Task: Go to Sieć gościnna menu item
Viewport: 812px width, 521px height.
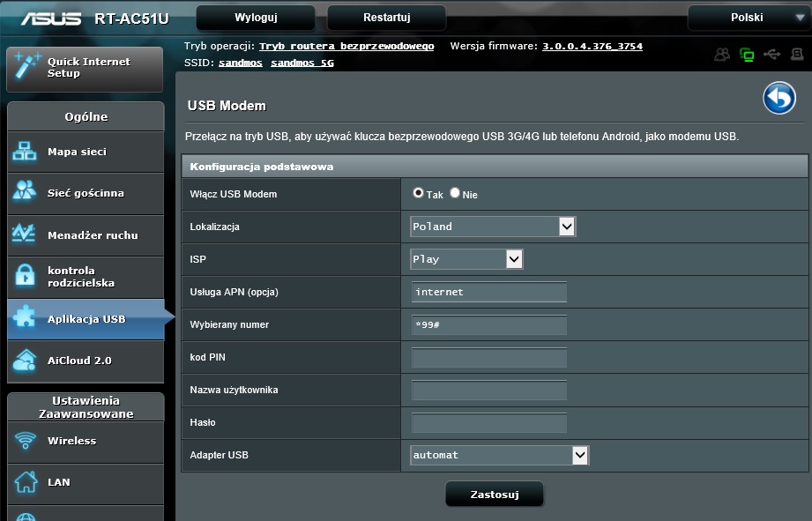Action: [x=85, y=193]
